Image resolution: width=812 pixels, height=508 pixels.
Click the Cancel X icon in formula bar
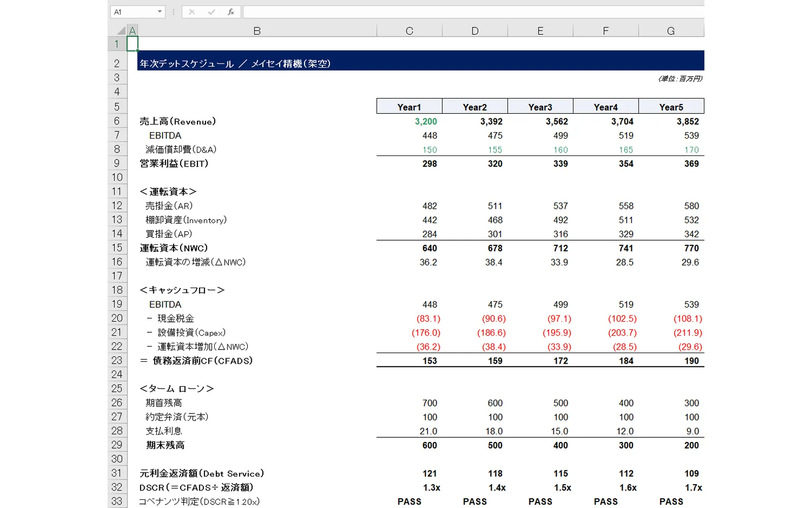pyautogui.click(x=192, y=12)
